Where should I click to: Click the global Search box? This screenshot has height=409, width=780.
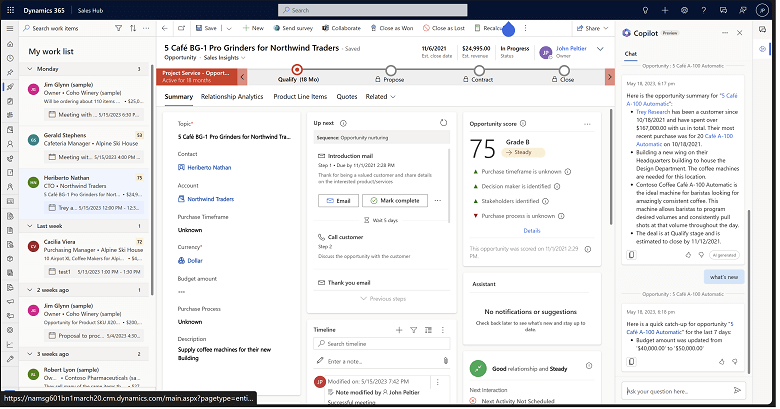click(373, 10)
